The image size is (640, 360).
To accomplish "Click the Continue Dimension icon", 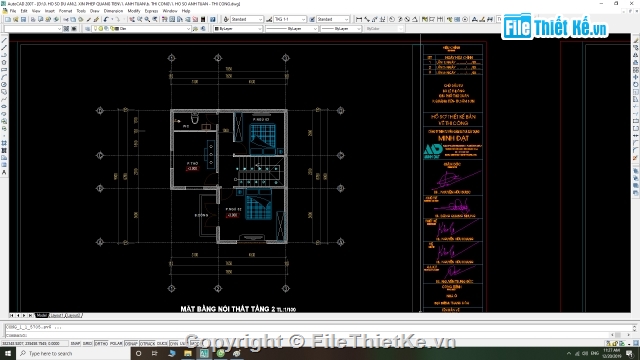I will point(440,19).
